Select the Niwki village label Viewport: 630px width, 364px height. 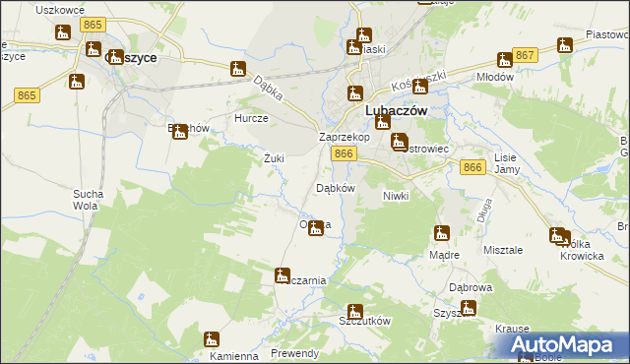[x=396, y=196]
